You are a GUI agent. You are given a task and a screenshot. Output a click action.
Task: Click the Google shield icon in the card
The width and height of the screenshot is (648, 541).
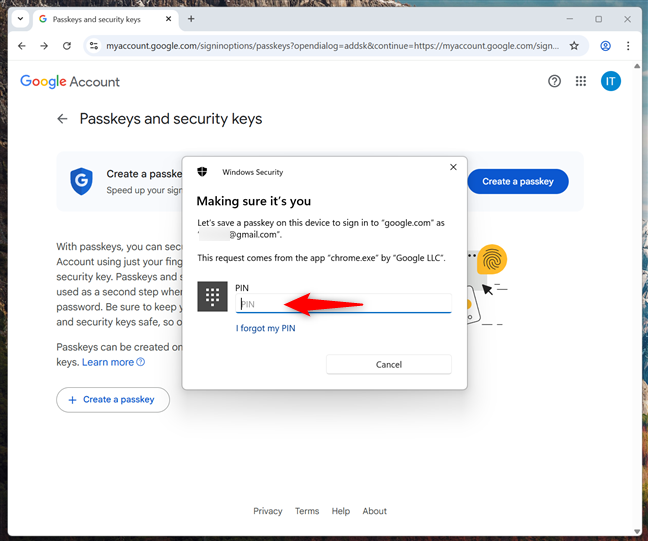(x=81, y=181)
